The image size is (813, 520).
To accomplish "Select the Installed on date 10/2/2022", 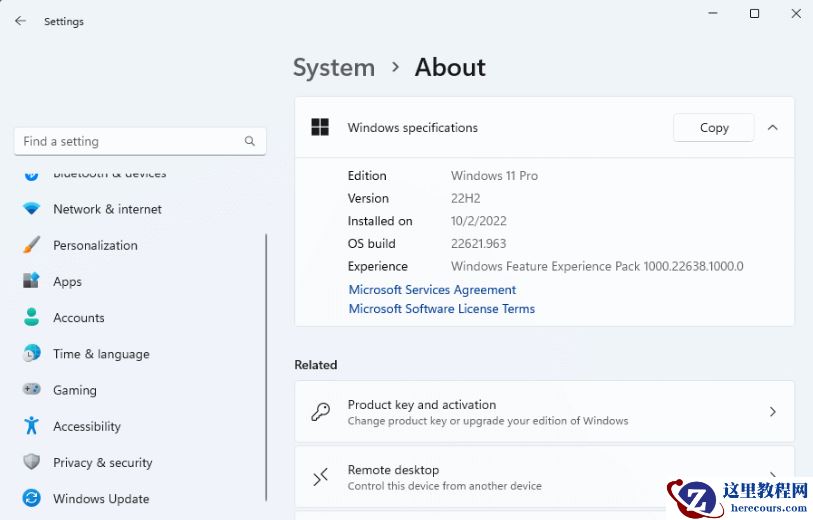I will 479,221.
